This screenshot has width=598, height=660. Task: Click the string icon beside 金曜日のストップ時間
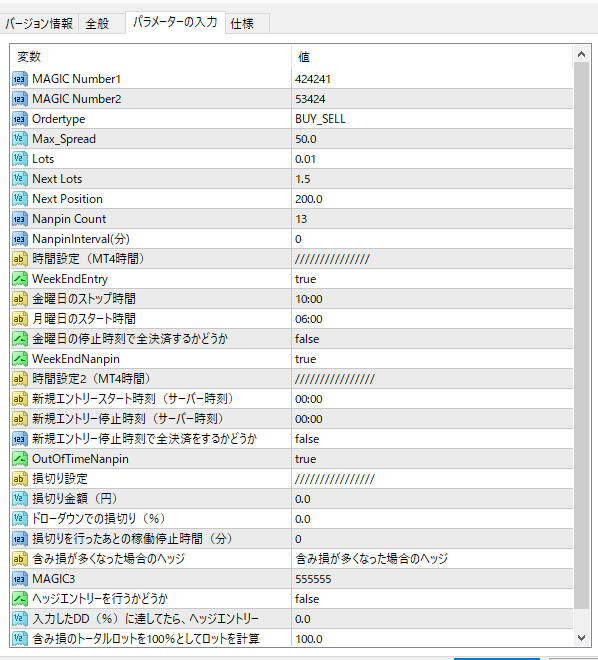pyautogui.click(x=20, y=299)
